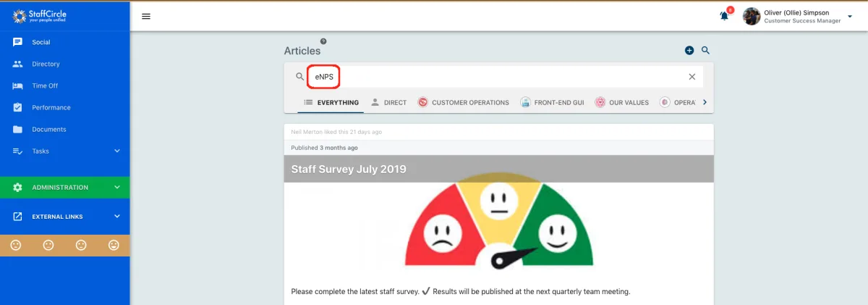
Task: Click the Tasks list icon
Action: 18,151
